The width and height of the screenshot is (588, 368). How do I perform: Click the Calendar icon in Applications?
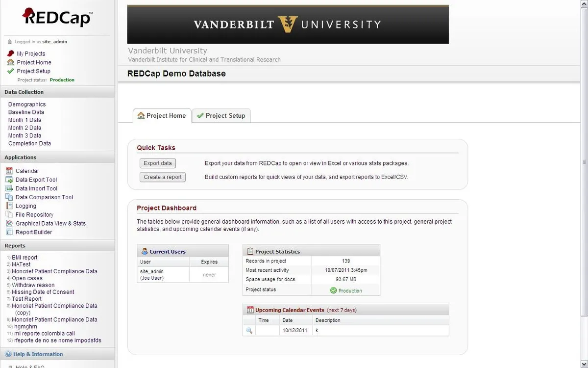tap(9, 171)
